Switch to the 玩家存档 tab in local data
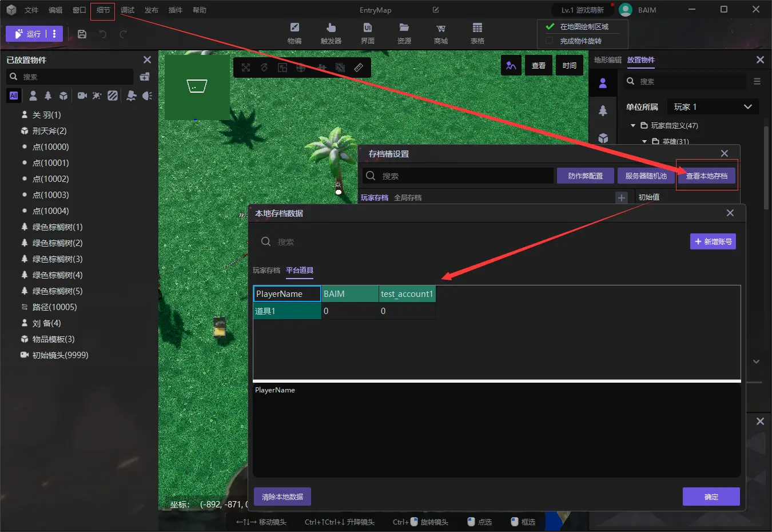This screenshot has height=532, width=772. pyautogui.click(x=266, y=270)
